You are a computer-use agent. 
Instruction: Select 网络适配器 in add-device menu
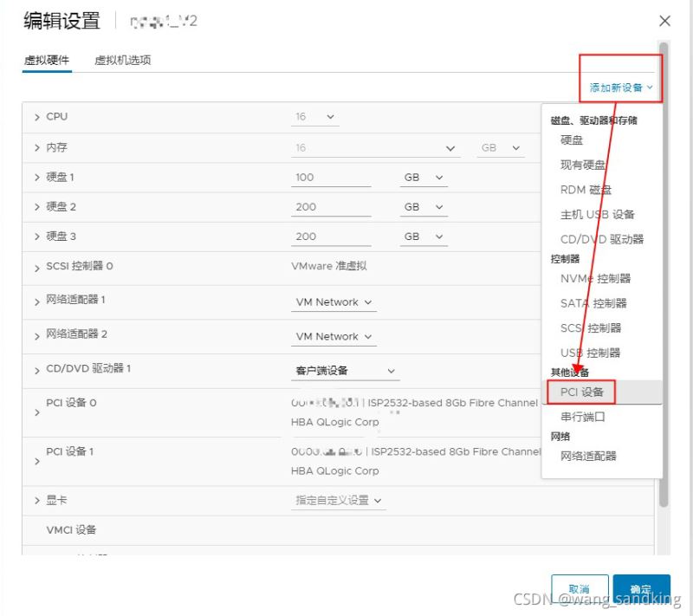coord(588,457)
